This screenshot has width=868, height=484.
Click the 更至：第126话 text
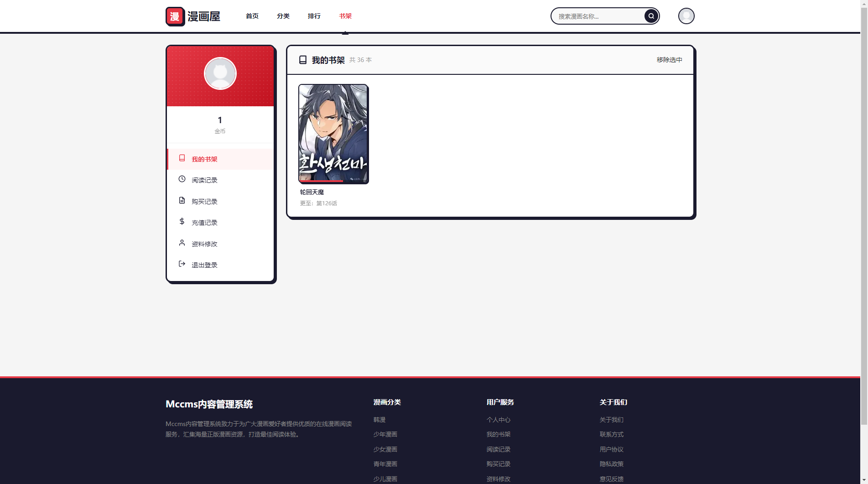pos(318,203)
